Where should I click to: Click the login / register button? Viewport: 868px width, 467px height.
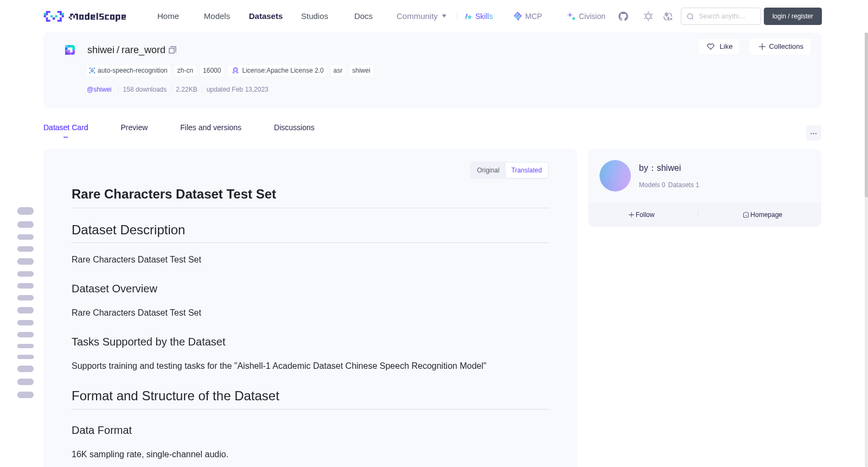tap(793, 16)
